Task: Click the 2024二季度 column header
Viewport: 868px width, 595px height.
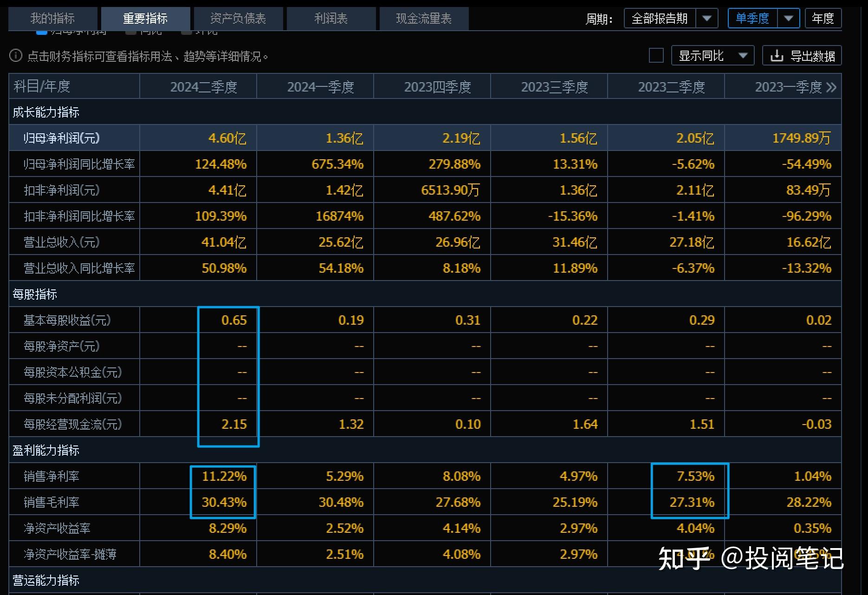Action: click(x=203, y=87)
